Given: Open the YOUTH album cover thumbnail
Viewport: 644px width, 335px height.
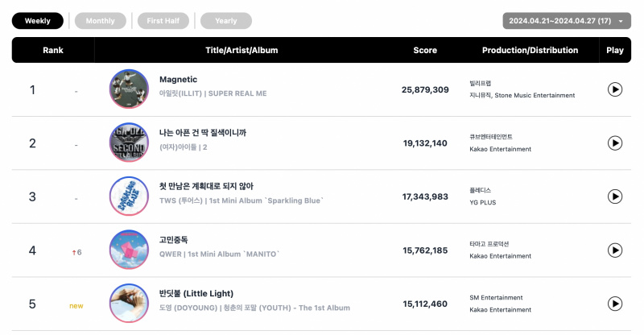Looking at the screenshot, I should point(129,303).
